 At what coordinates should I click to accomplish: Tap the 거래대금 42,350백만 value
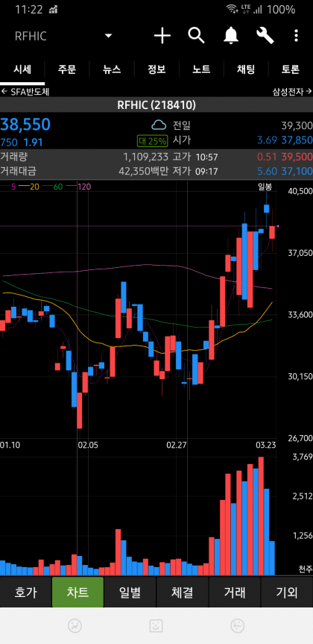click(144, 171)
